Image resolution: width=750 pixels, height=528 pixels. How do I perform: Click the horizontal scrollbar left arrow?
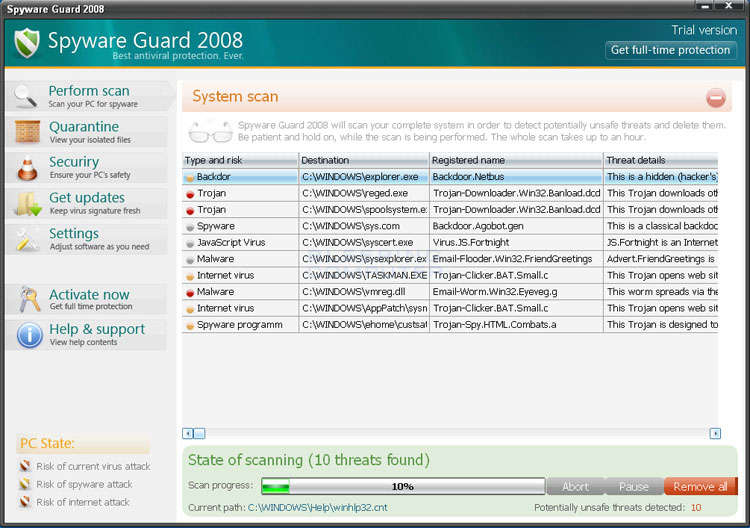coord(188,433)
